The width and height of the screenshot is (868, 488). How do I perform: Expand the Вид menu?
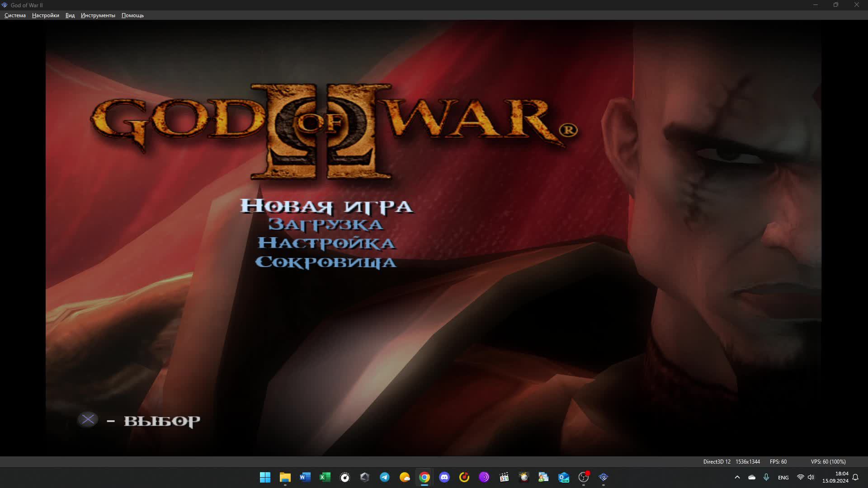[x=70, y=15]
